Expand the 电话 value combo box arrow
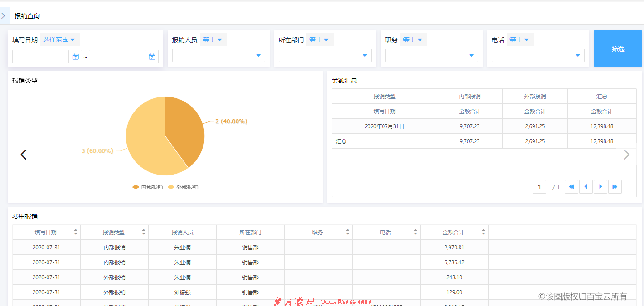Screen dimensions: 644x306 (x=578, y=55)
